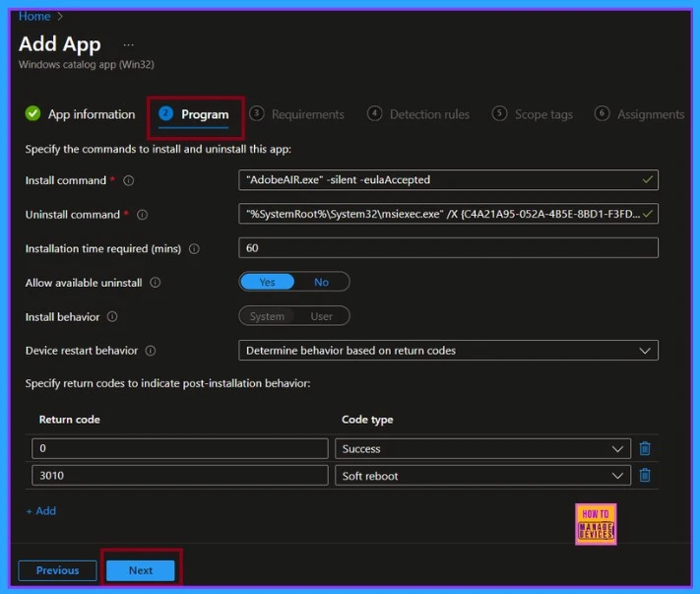
Task: Click the Windows catalog app (Win32) subtitle
Action: (87, 65)
